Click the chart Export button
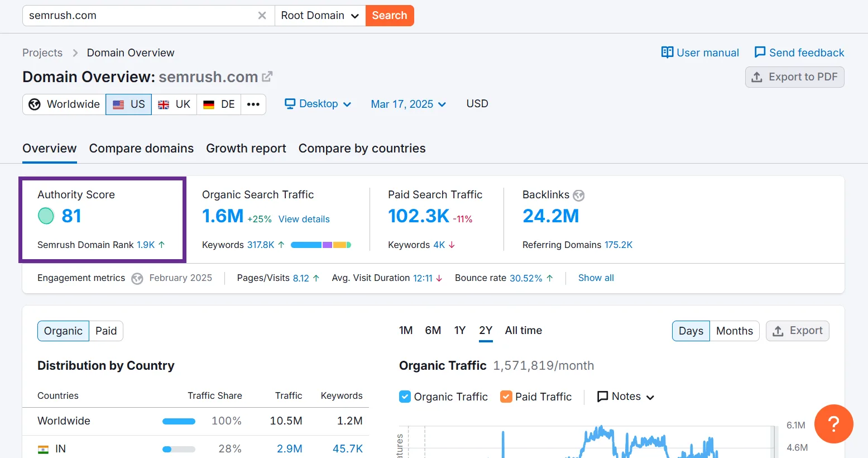 [x=798, y=331]
